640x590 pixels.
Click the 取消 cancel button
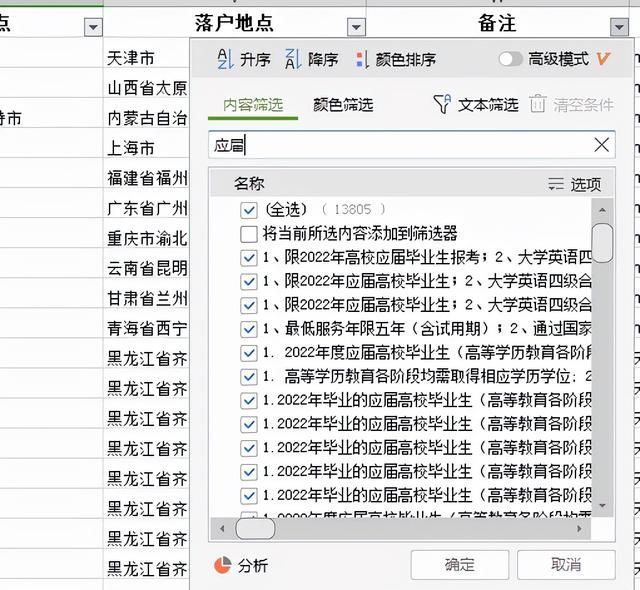[x=566, y=565]
